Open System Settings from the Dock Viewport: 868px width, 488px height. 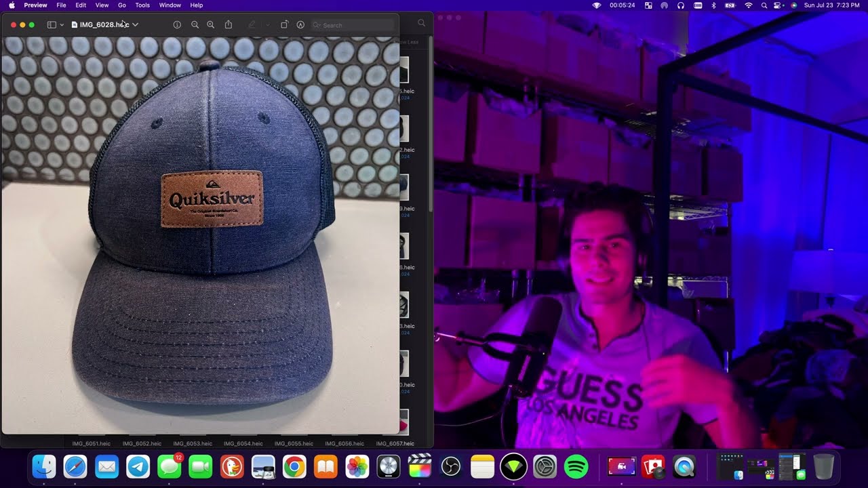[x=545, y=466]
